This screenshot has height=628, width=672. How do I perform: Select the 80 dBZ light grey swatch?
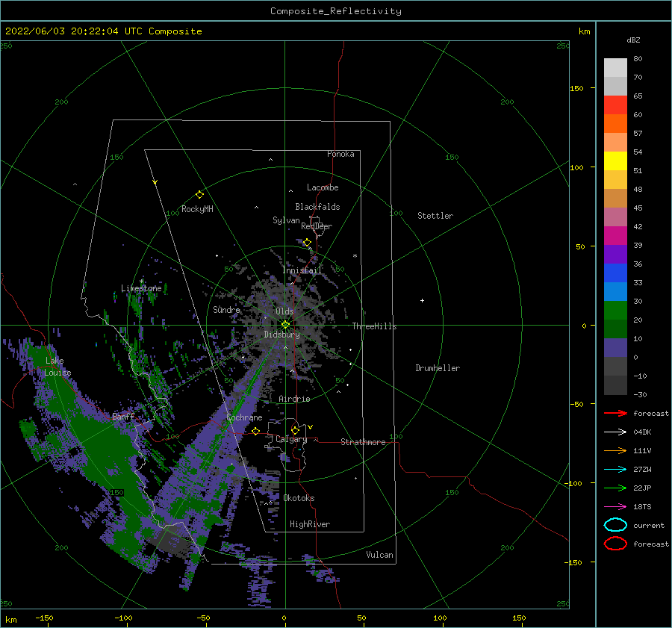click(615, 67)
